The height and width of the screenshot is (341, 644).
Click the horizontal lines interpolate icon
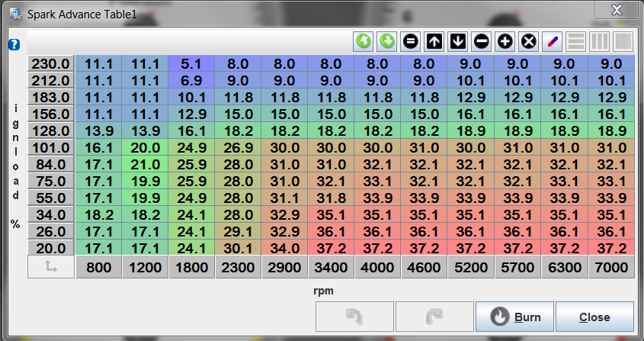(x=576, y=41)
